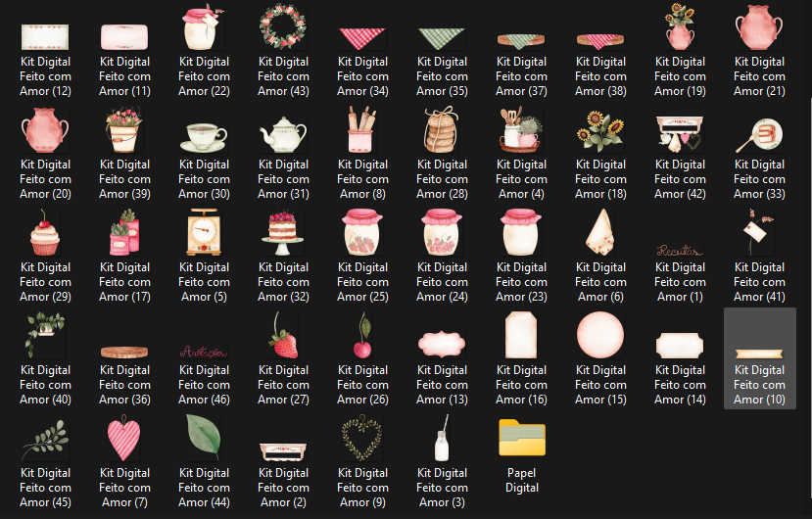The width and height of the screenshot is (812, 519).
Task: Select the Receitas lettering file (1)
Action: click(x=680, y=256)
